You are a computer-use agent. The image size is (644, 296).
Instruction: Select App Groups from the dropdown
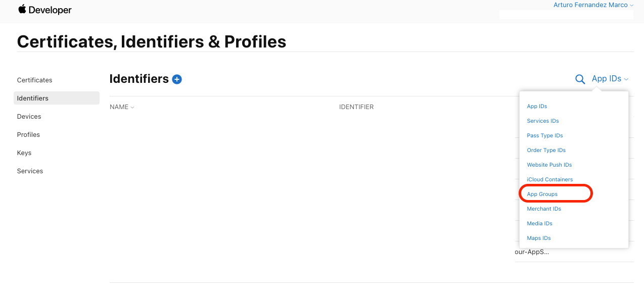(x=542, y=194)
